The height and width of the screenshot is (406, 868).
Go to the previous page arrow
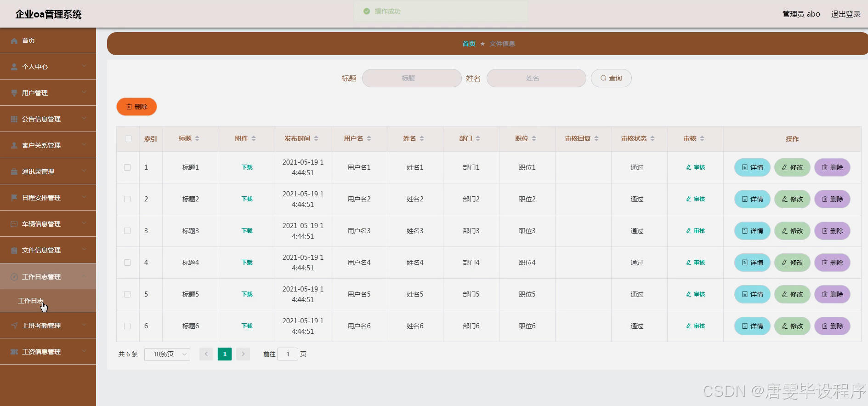(206, 354)
